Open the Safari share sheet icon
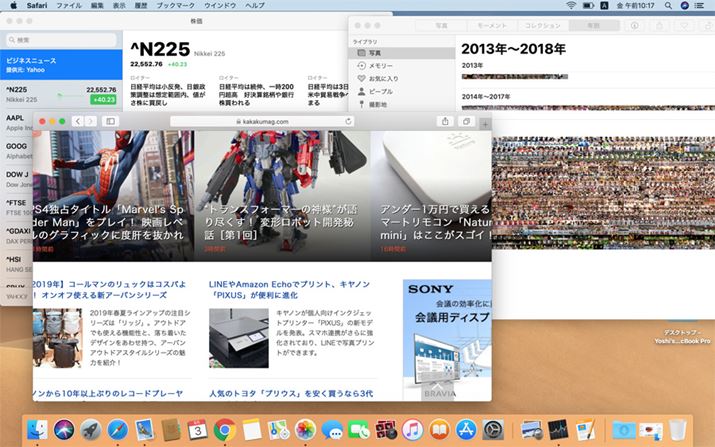 445,121
